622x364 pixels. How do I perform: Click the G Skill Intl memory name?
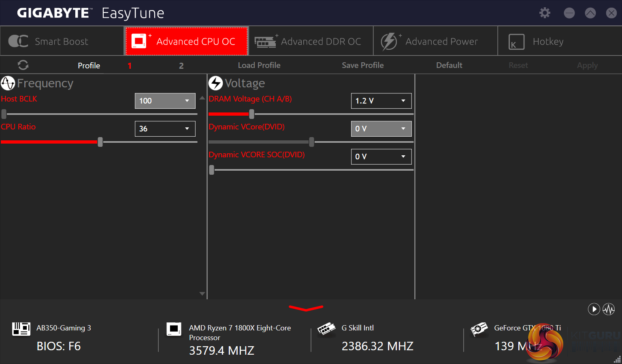pyautogui.click(x=358, y=328)
